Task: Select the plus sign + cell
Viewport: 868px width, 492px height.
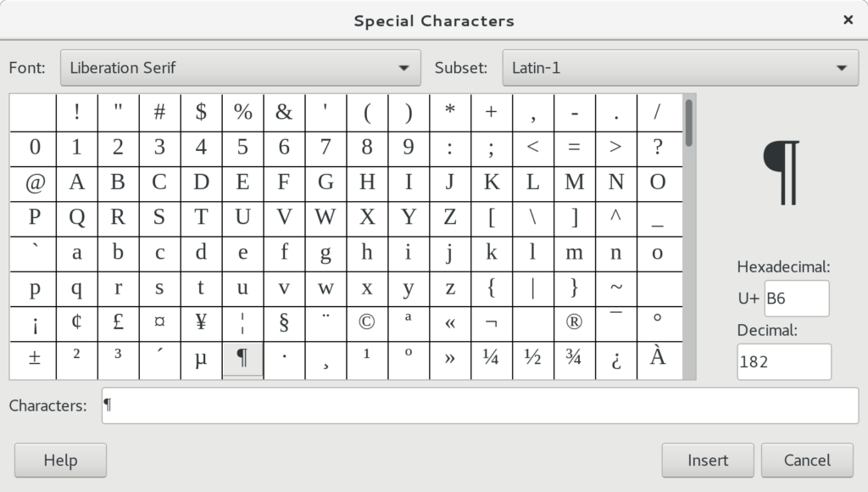Action: pos(492,113)
